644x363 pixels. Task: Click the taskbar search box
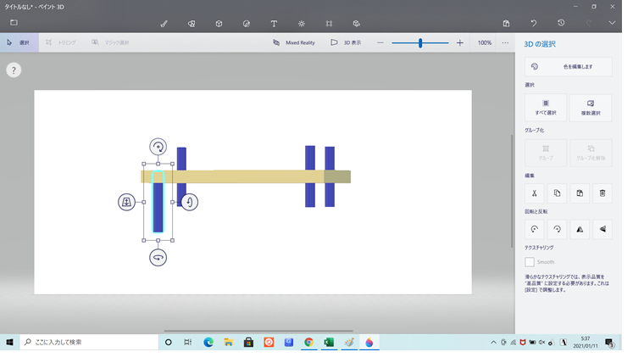tap(89, 342)
